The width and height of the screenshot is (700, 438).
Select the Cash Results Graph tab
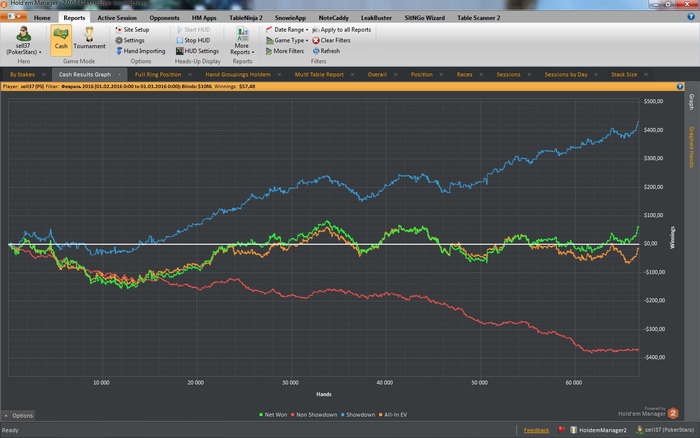tap(84, 75)
